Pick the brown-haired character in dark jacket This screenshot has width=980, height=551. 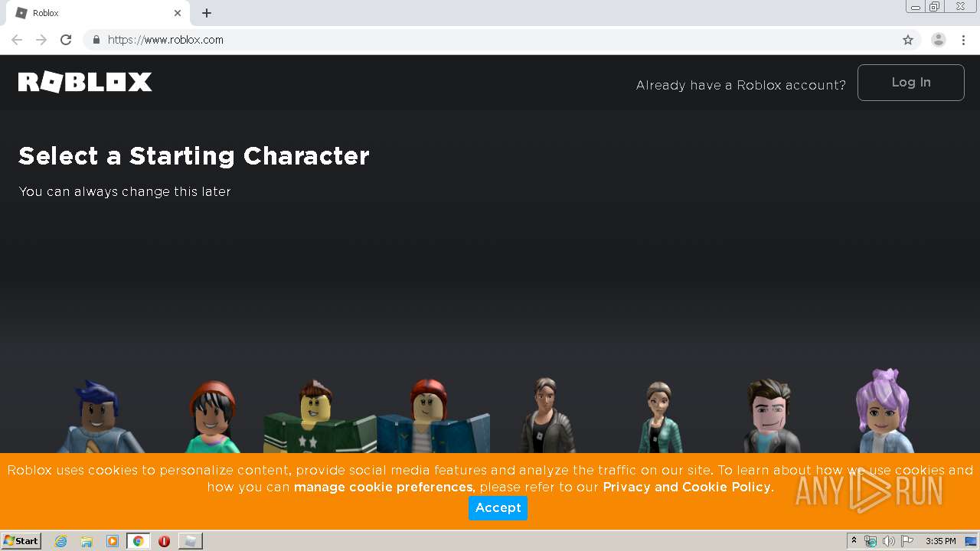click(547, 416)
